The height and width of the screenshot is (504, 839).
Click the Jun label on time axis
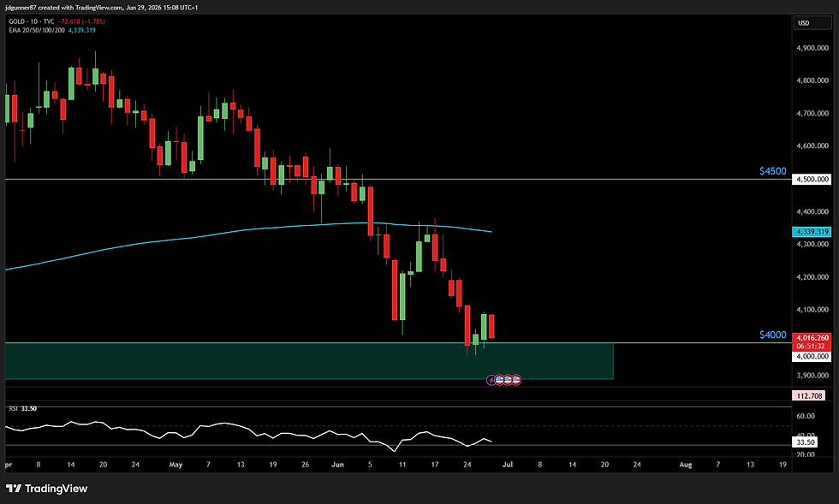[337, 465]
